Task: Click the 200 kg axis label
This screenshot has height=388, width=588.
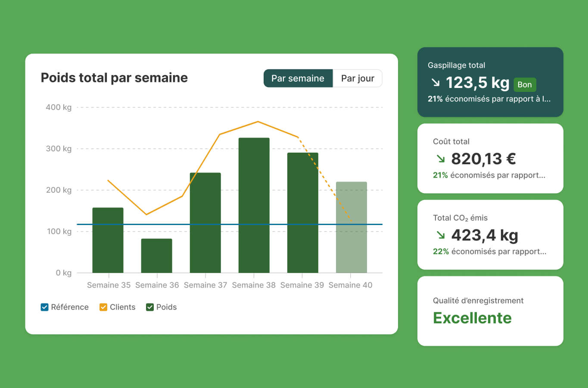Action: pyautogui.click(x=59, y=190)
